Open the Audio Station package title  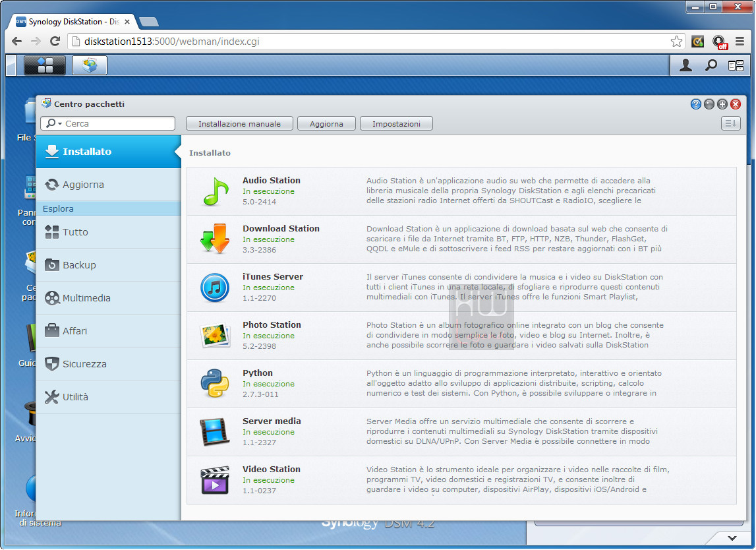(272, 181)
